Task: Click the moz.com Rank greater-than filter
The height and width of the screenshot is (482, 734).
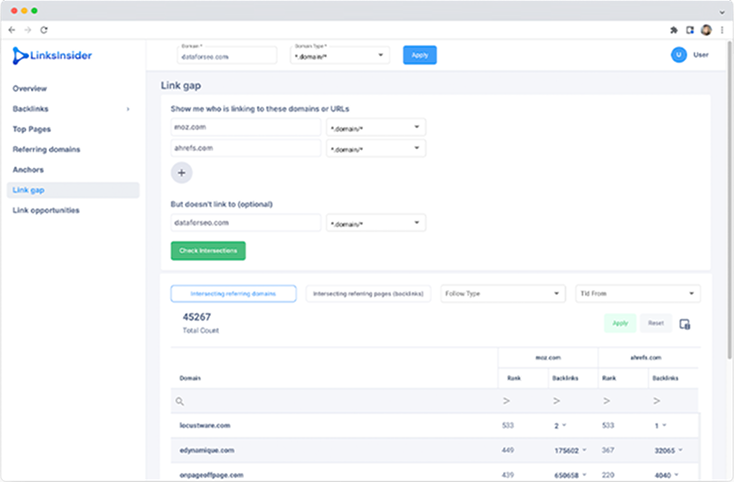Action: tap(506, 401)
